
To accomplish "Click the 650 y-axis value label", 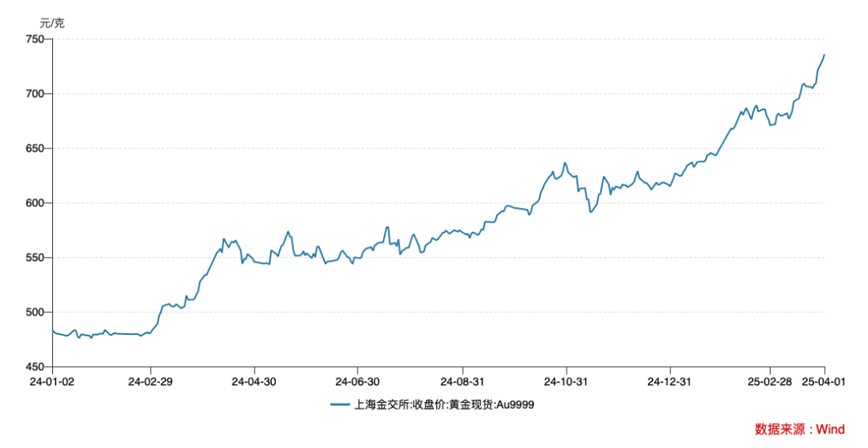I will click(x=35, y=149).
